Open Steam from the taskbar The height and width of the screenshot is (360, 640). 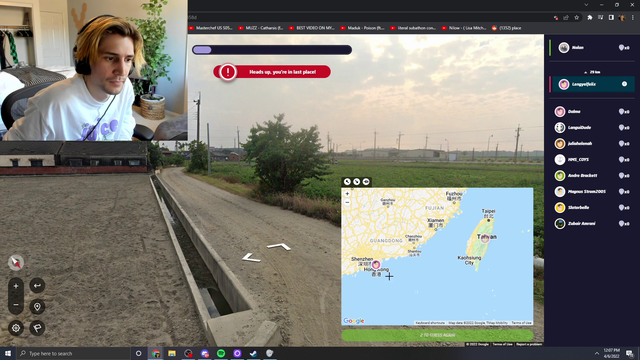coord(253,353)
